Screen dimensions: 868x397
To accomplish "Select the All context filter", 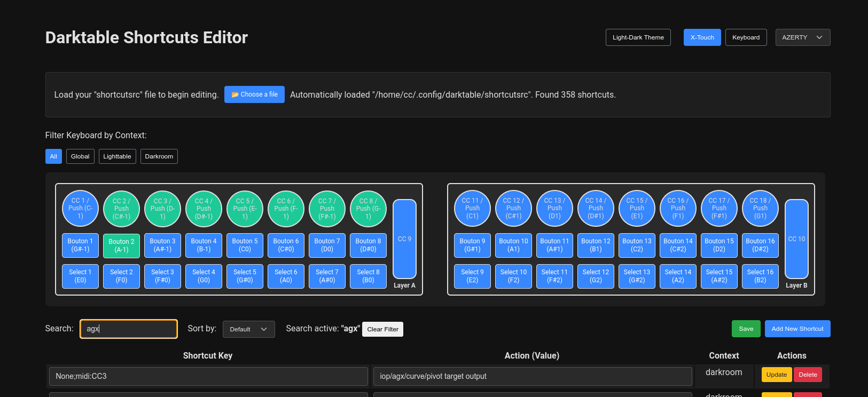I will tap(53, 156).
